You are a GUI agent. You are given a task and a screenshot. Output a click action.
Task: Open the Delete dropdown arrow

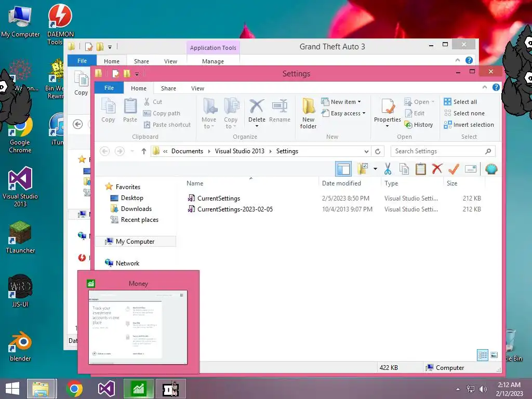click(257, 126)
